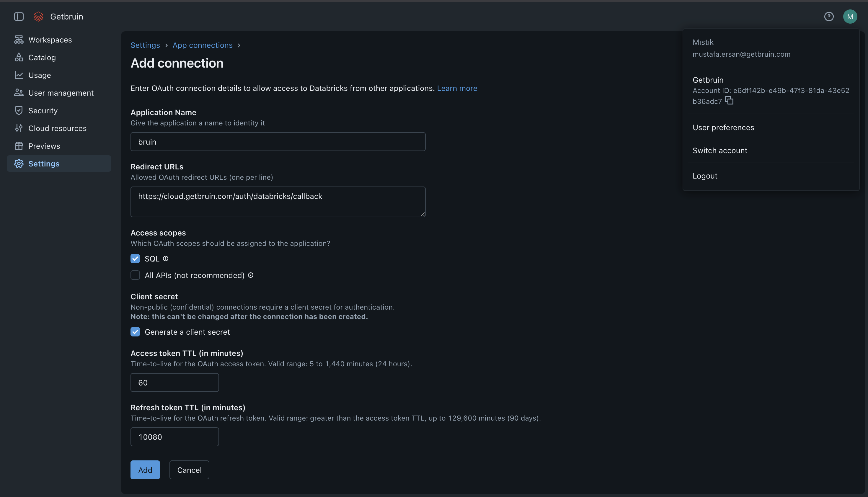Open Cloud resources page

59,128
